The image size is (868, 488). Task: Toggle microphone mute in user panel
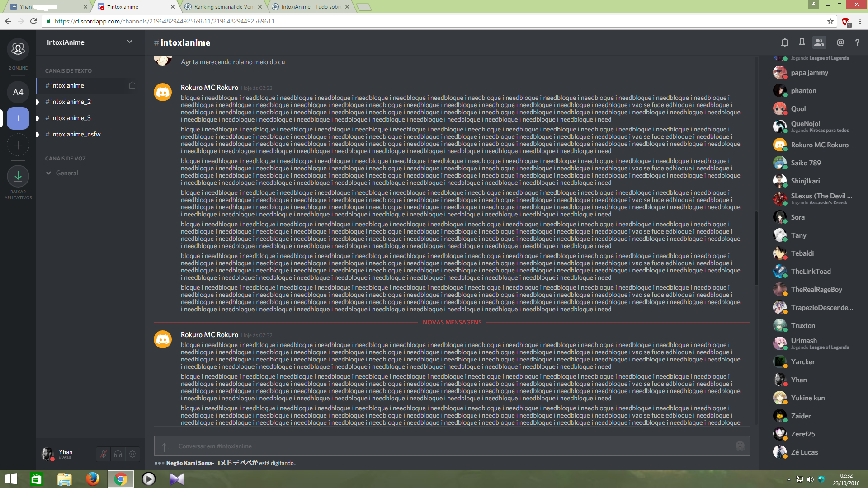(104, 454)
